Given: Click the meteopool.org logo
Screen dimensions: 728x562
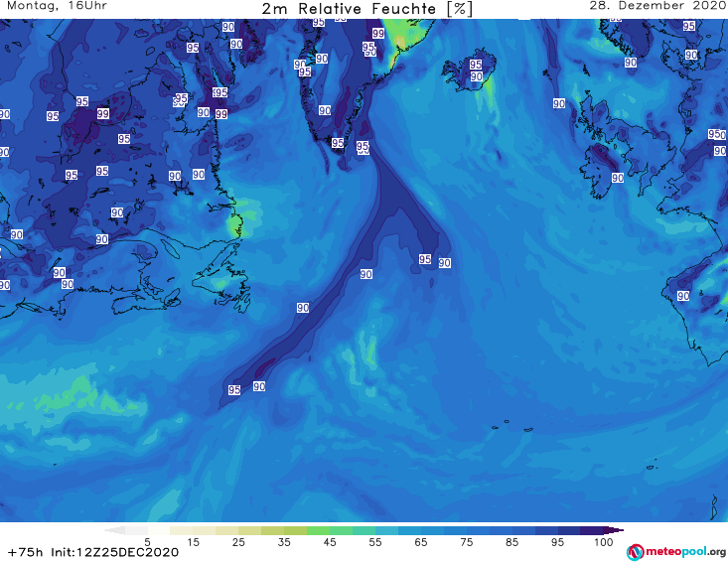Looking at the screenshot, I should 676,552.
